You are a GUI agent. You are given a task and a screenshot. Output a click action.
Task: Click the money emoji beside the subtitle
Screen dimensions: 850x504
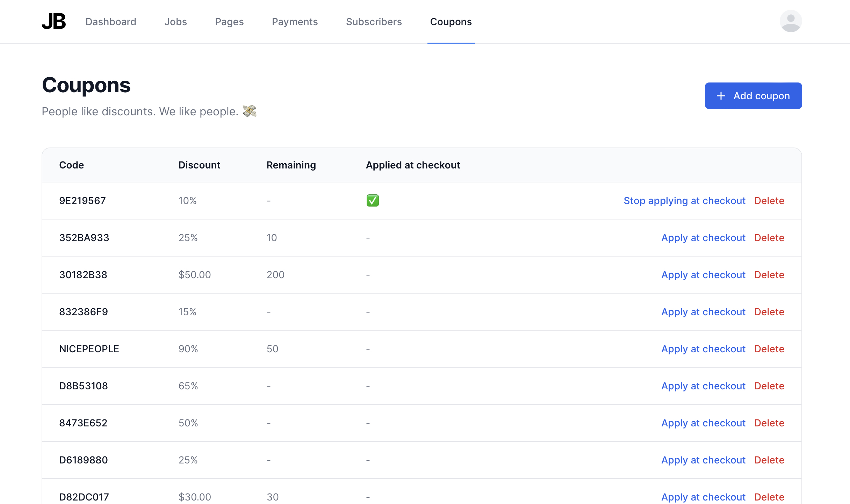250,111
